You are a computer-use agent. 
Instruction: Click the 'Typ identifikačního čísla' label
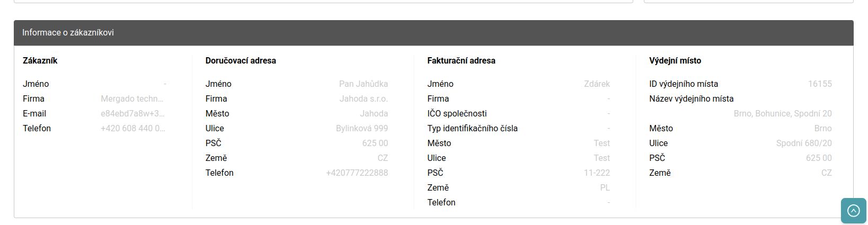coord(472,128)
